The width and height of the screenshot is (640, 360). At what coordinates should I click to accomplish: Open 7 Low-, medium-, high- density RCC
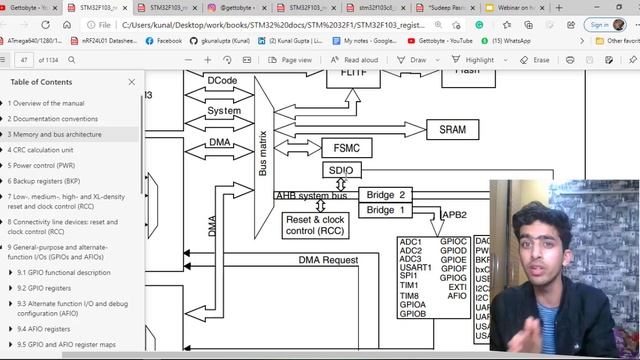pyautogui.click(x=66, y=202)
